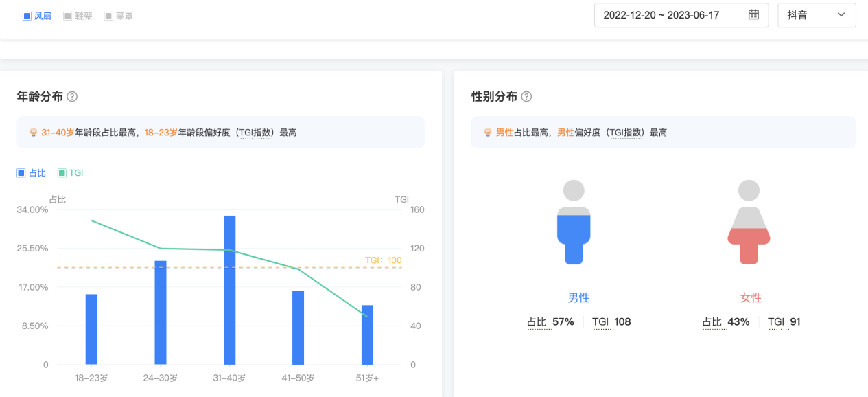This screenshot has width=868, height=397.
Task: Toggle the 菜罩 legend checkbox
Action: pos(108,16)
